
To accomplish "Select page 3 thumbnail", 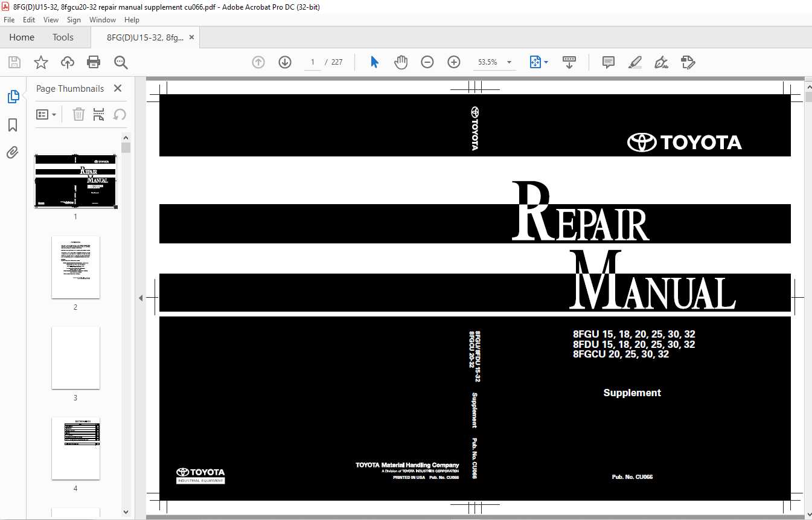I will pyautogui.click(x=75, y=358).
